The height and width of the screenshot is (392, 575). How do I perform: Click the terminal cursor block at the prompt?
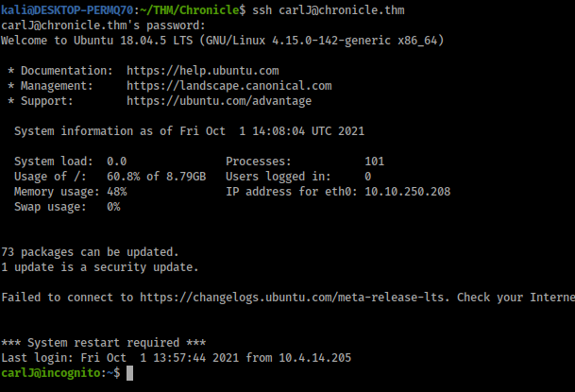pyautogui.click(x=130, y=374)
